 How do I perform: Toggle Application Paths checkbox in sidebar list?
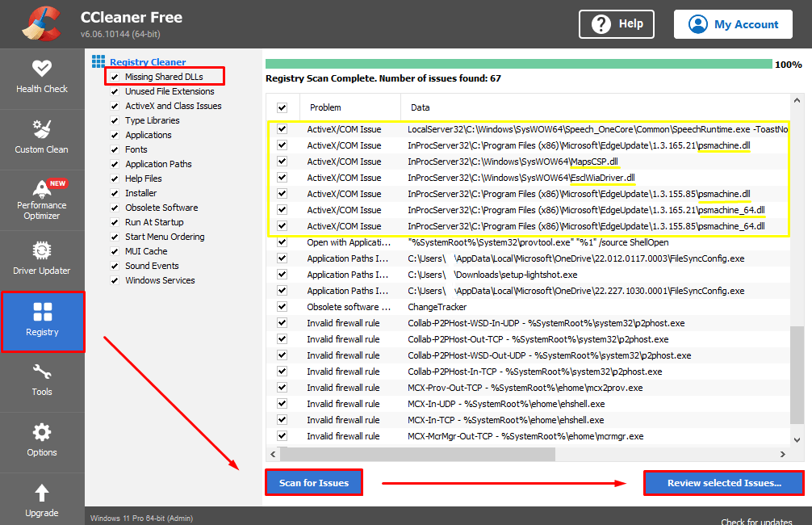click(115, 164)
